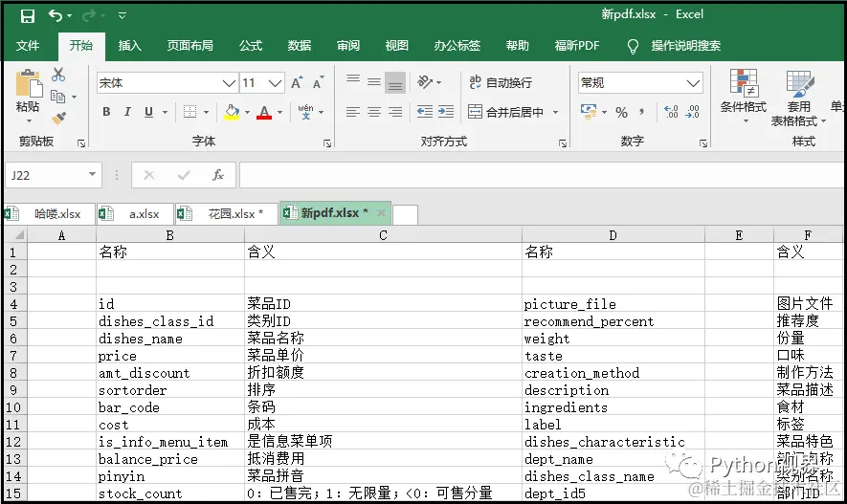
Task: Open Customize Quick Access Toolbar dropdown
Action: (123, 16)
